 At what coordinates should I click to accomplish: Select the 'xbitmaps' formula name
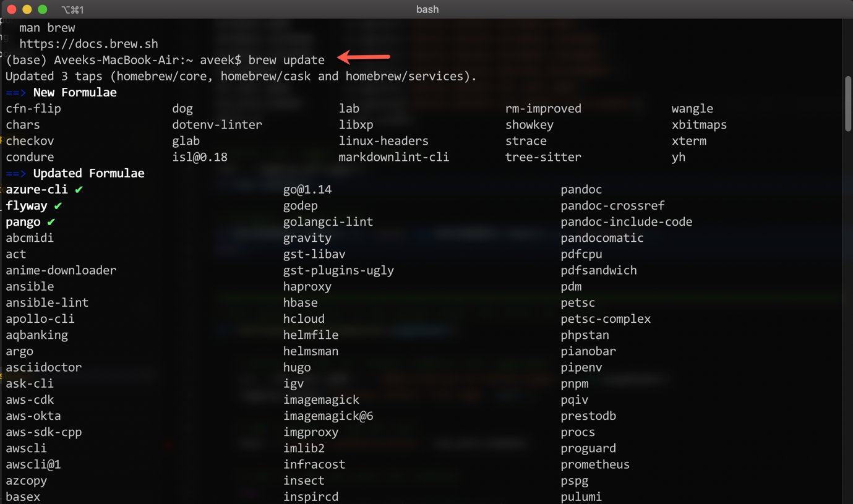point(699,124)
